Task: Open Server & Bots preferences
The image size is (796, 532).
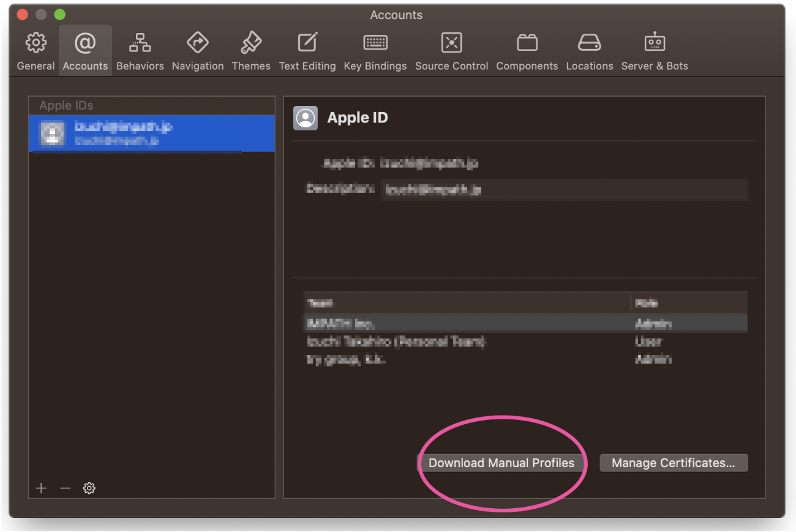Action: point(655,51)
